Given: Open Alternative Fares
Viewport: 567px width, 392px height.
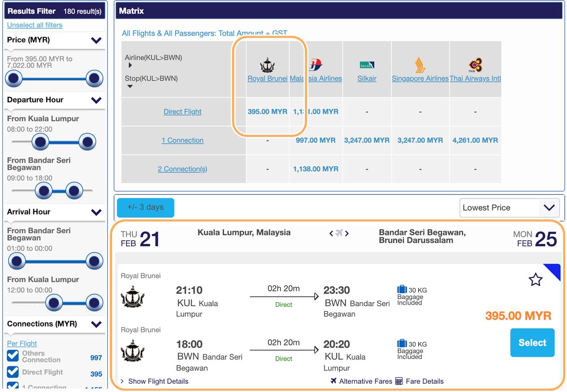Looking at the screenshot, I should click(365, 381).
